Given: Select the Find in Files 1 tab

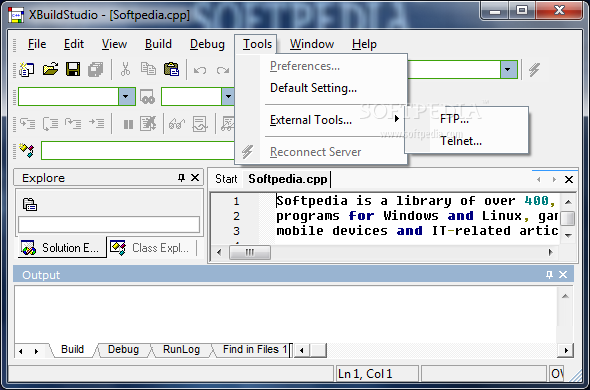Looking at the screenshot, I should pos(254,350).
